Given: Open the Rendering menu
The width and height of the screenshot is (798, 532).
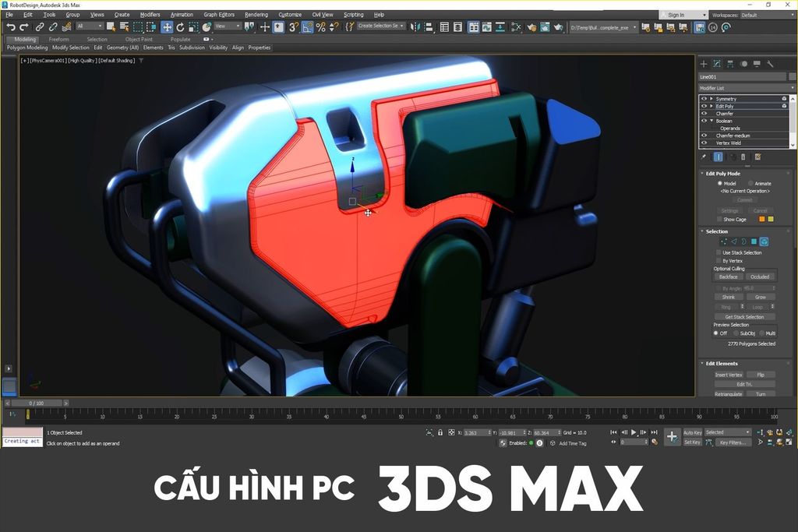Looking at the screenshot, I should point(256,15).
